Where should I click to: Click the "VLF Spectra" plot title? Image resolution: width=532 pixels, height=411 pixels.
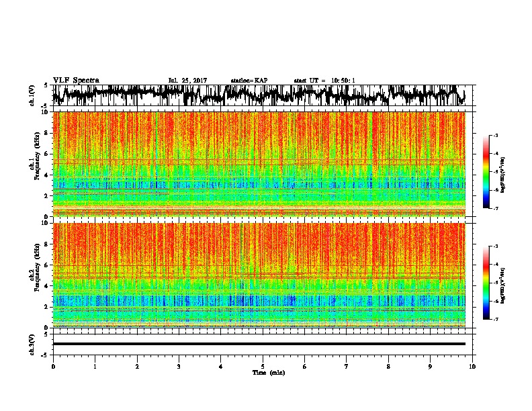pos(76,80)
